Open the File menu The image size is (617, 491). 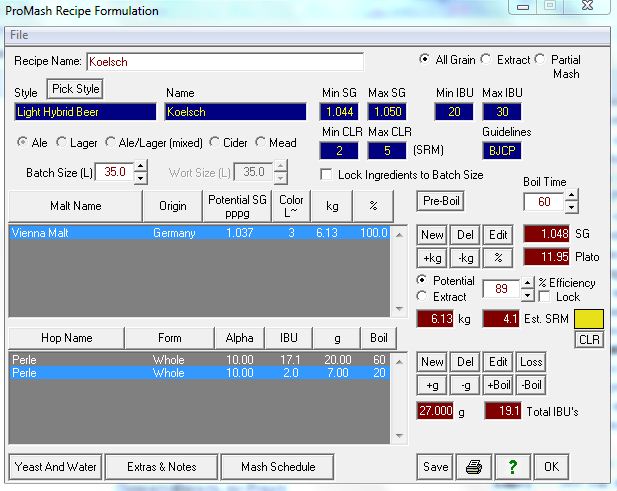point(19,35)
